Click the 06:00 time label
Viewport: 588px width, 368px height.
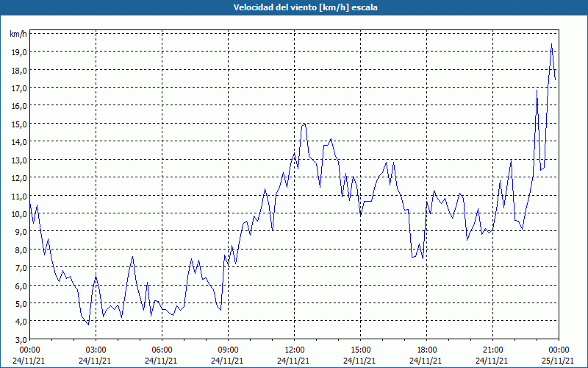tap(162, 350)
